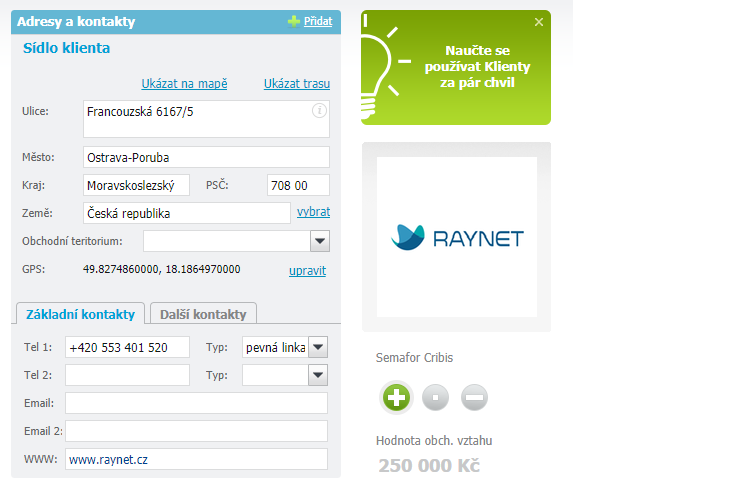Select the minus Cribis semaphore
Image resolution: width=750 pixels, height=488 pixels.
[x=474, y=398]
